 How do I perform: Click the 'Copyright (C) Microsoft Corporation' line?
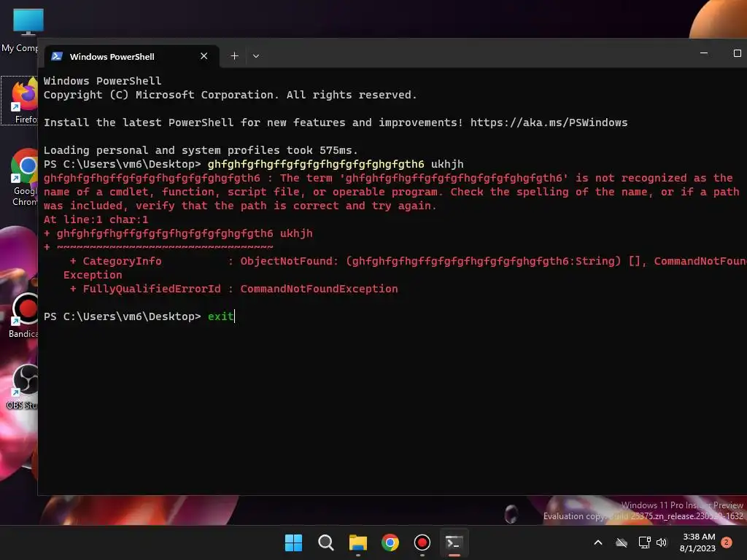tap(230, 95)
